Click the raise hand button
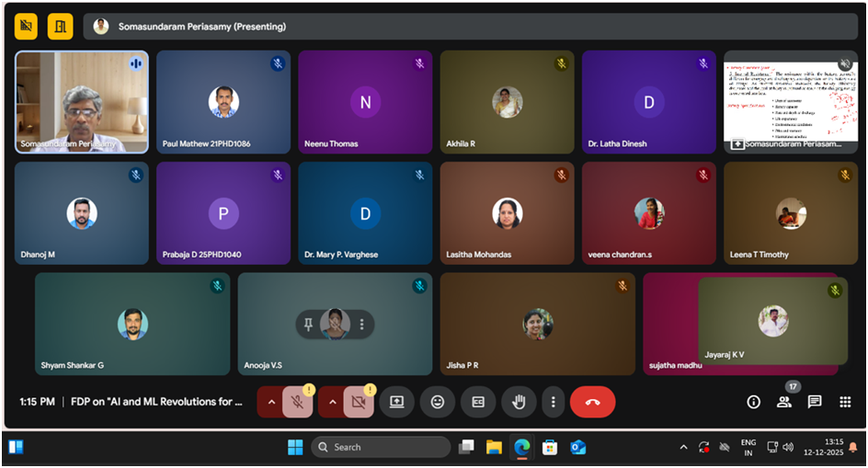The height and width of the screenshot is (468, 868). 519,402
